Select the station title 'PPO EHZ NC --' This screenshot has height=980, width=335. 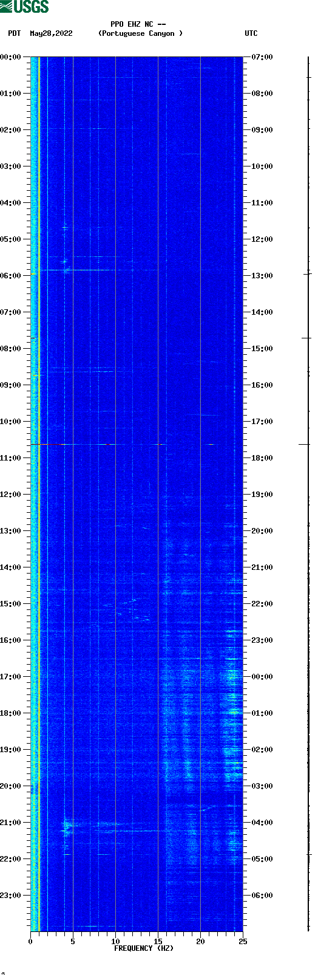(x=138, y=24)
